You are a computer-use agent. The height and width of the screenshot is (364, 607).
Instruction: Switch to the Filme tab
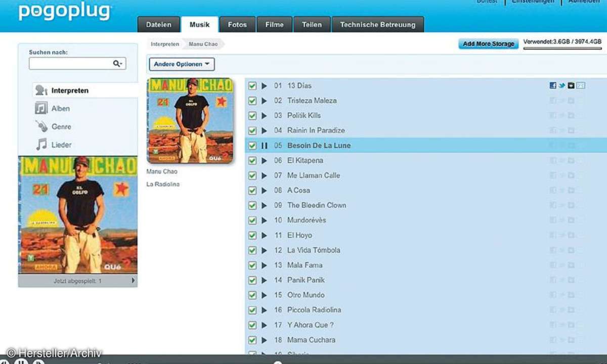[x=275, y=24]
